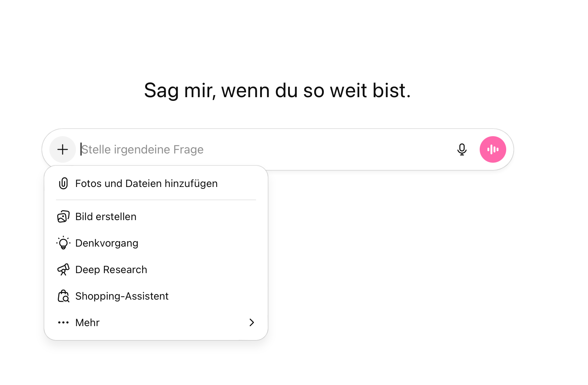Click the lightbulb icon beside Denkvorgang
588x385 pixels.
[x=63, y=243]
